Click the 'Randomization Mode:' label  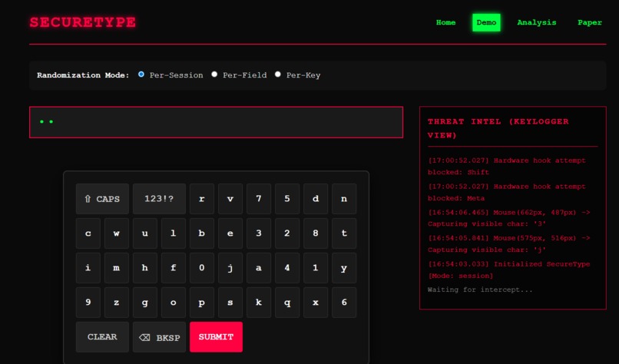(x=83, y=75)
